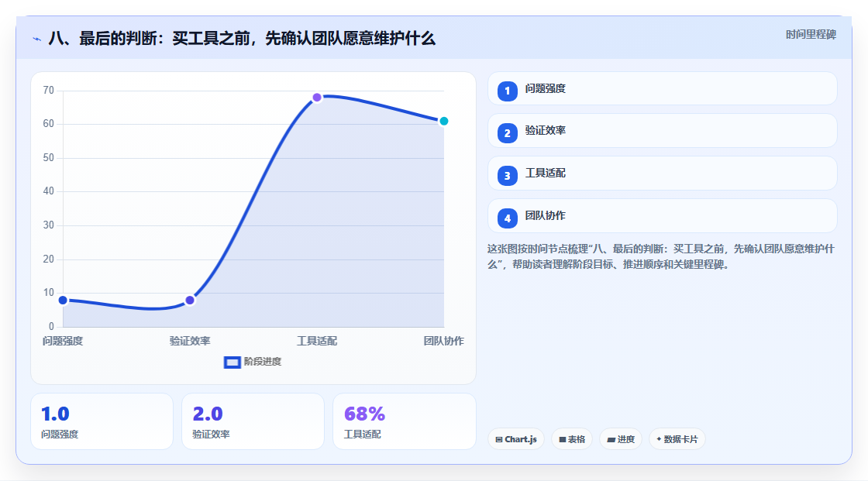This screenshot has height=481, width=868.
Task: Select the 表格 tag chip
Action: 572,439
